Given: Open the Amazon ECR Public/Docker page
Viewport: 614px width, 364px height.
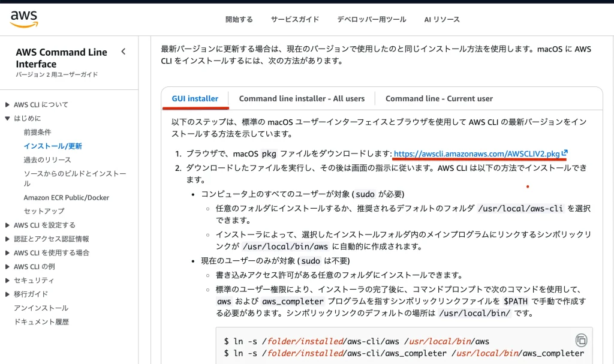Looking at the screenshot, I should point(66,197).
